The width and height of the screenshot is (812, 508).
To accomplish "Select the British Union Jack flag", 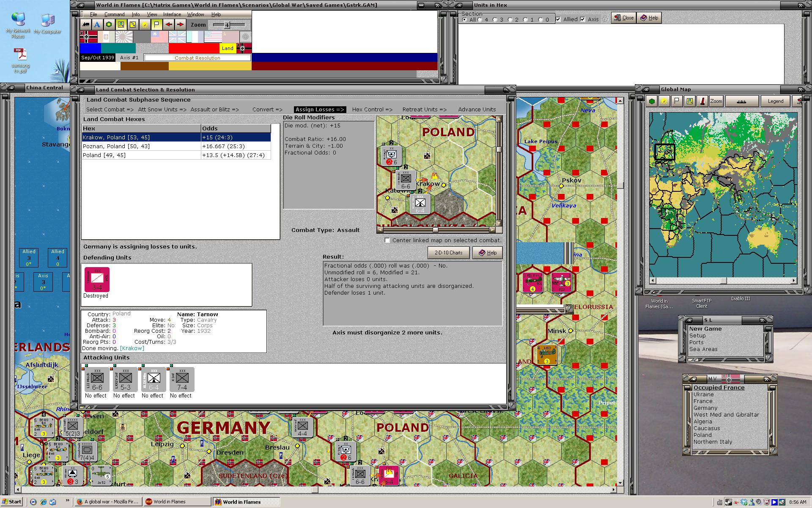I will [177, 37].
